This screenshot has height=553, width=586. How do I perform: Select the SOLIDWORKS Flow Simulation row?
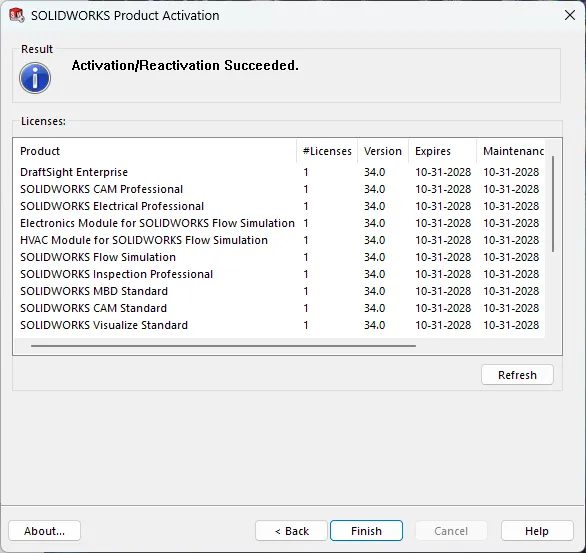[279, 257]
